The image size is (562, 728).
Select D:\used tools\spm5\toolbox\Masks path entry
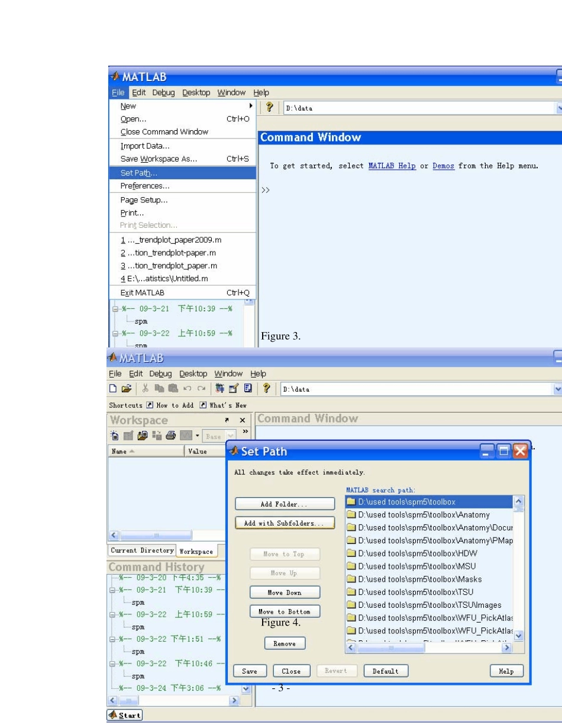pos(429,579)
